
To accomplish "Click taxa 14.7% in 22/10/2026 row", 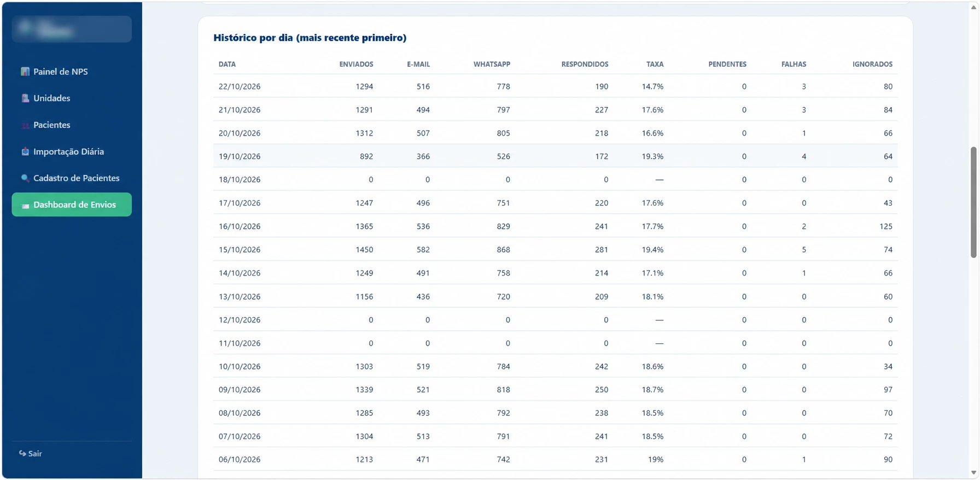I will pos(652,86).
